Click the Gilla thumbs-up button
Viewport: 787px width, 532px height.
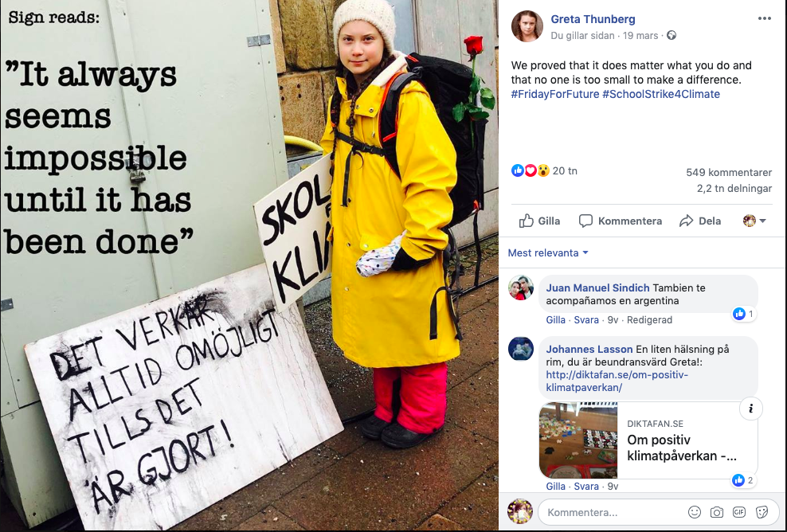click(539, 221)
